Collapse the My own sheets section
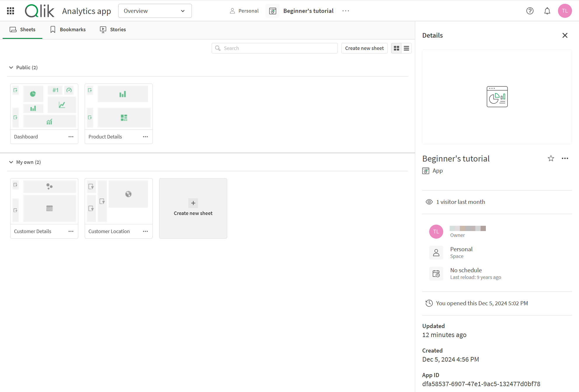 tap(11, 162)
